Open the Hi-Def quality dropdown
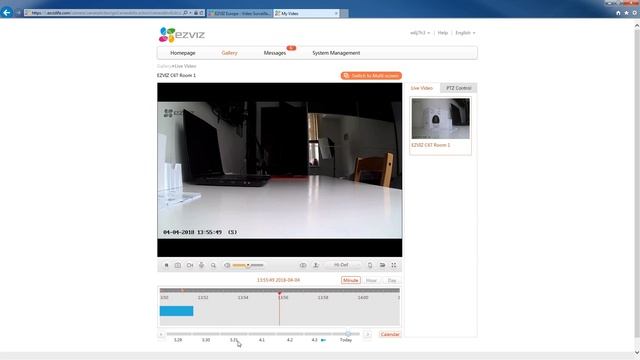This screenshot has width=640, height=360. 344,265
